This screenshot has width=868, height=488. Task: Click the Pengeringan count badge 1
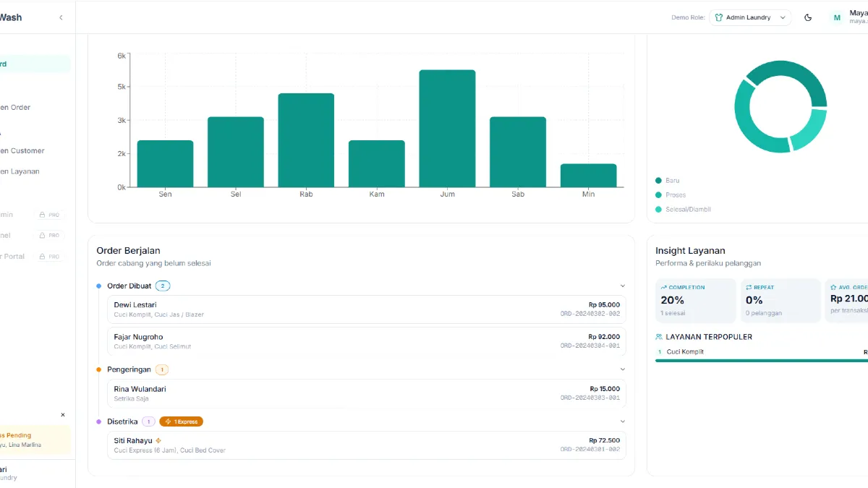[x=162, y=369]
